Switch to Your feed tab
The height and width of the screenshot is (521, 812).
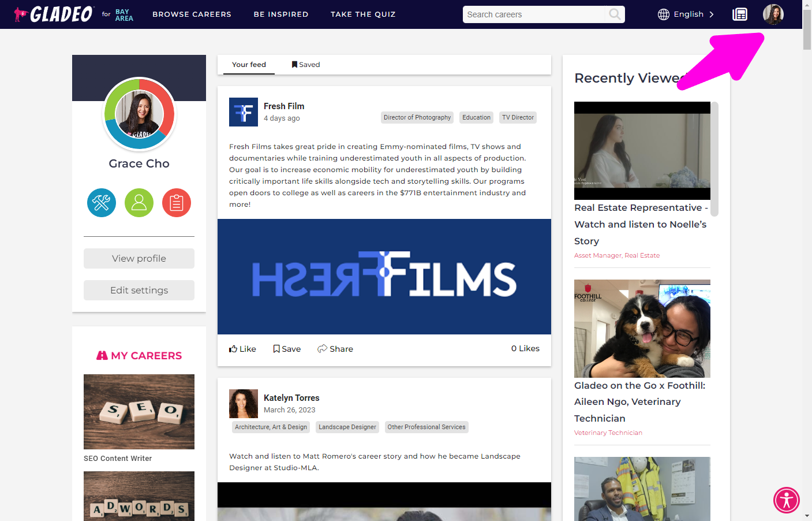click(249, 65)
